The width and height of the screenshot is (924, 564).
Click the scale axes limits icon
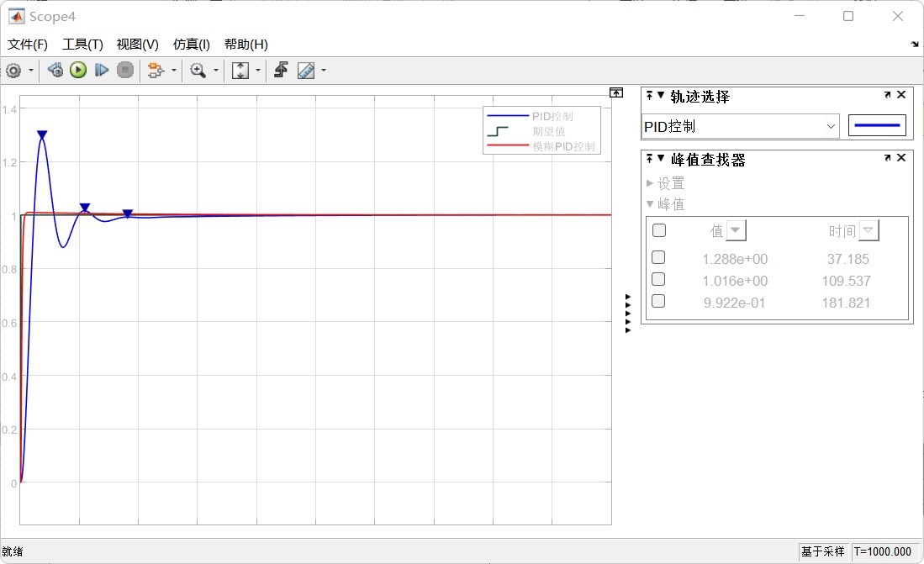(240, 71)
